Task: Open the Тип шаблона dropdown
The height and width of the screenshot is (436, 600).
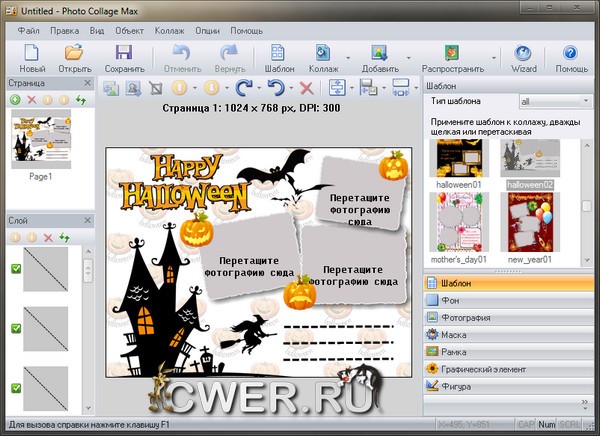Action: click(545, 102)
